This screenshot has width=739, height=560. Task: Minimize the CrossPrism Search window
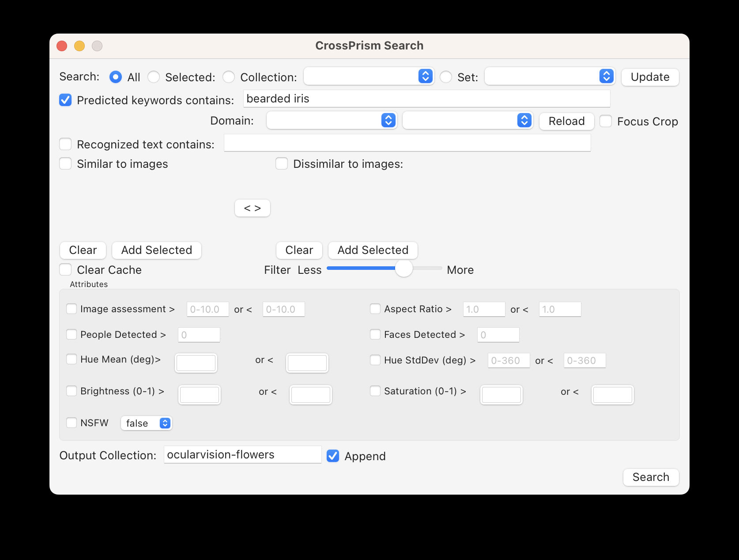[x=79, y=46]
